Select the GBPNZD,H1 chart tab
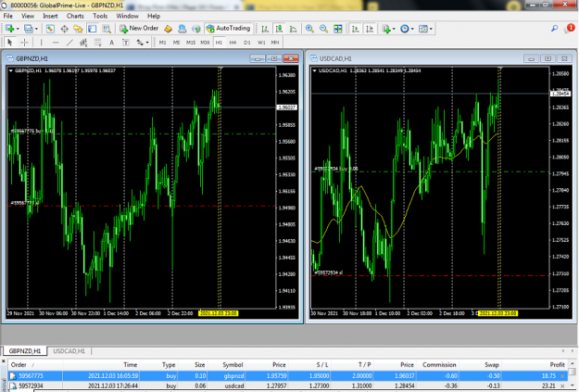This screenshot has width=579, height=392. click(25, 351)
